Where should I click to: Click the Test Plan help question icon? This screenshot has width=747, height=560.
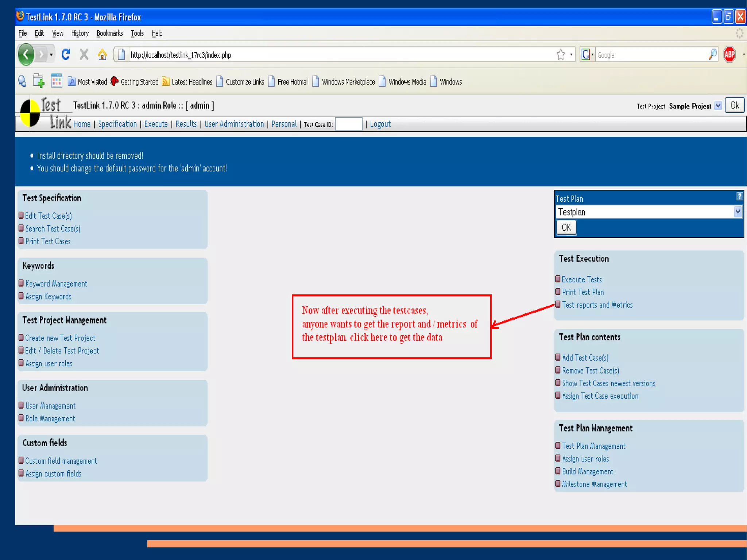(x=739, y=196)
